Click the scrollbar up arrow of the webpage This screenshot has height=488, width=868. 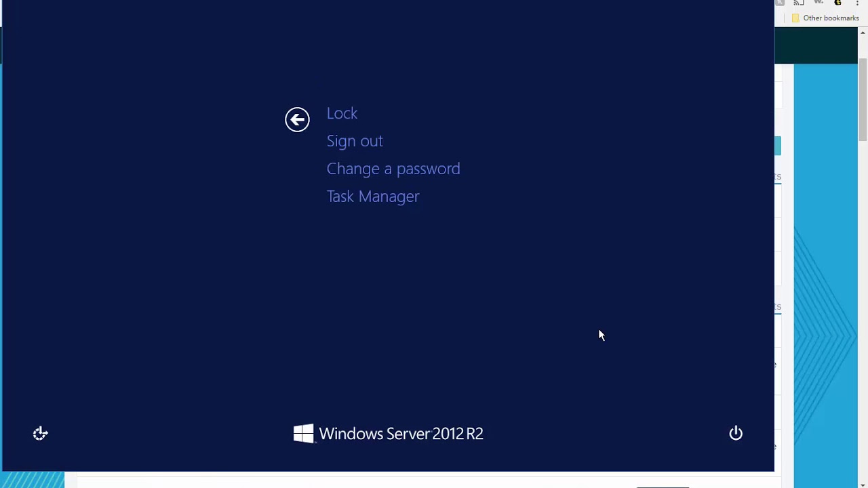(863, 33)
